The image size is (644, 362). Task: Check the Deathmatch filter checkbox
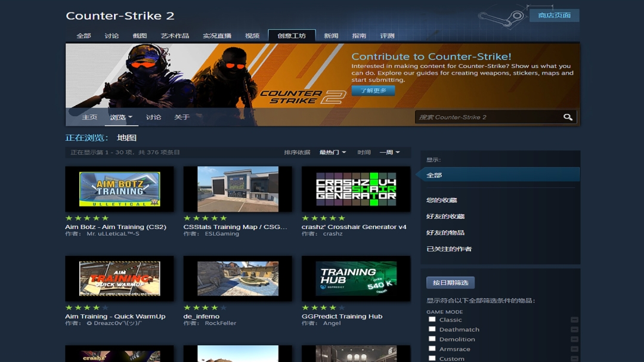point(432,329)
